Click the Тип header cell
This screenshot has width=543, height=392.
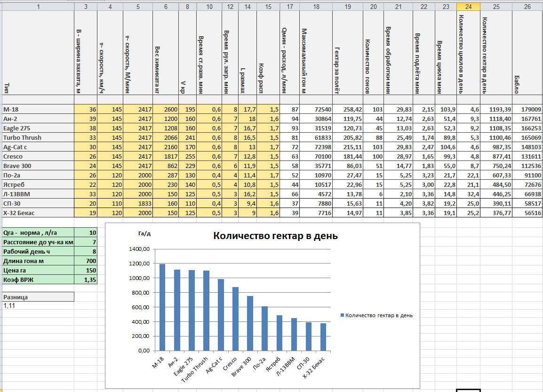coord(38,53)
